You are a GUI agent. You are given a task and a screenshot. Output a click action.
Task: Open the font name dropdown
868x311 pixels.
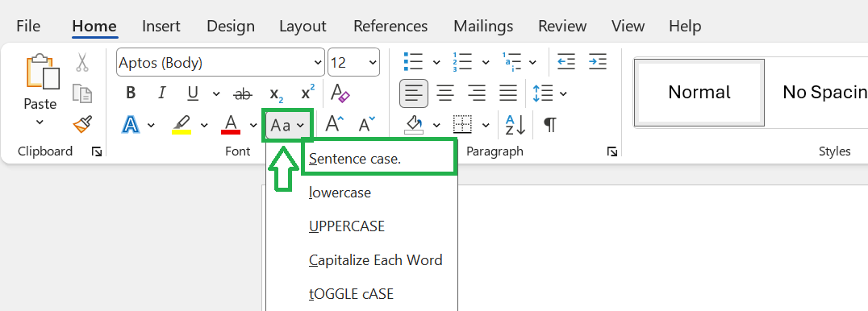(318, 63)
